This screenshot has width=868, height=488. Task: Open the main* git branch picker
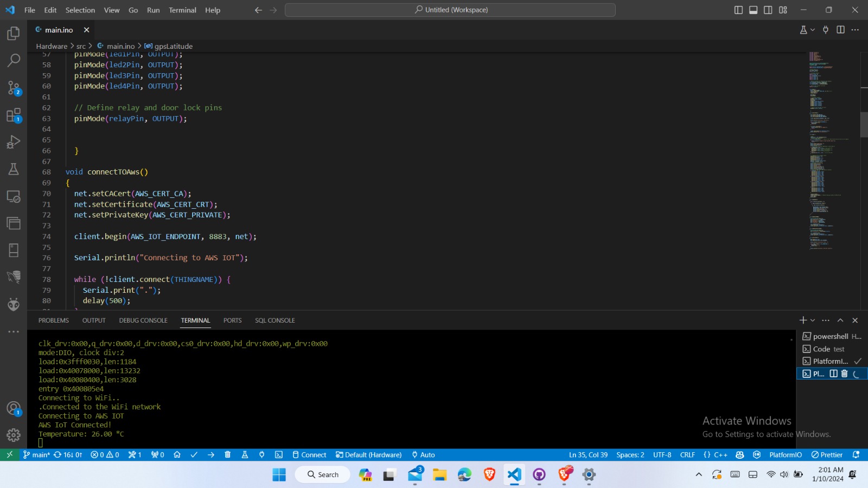[36, 455]
